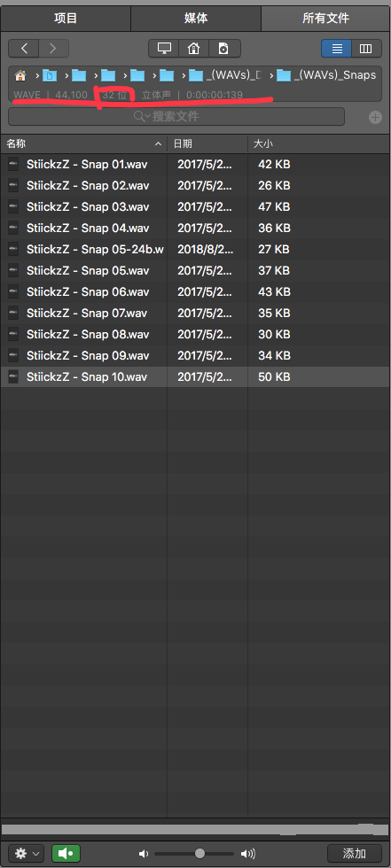Click the plus icon next to search

coord(375,117)
